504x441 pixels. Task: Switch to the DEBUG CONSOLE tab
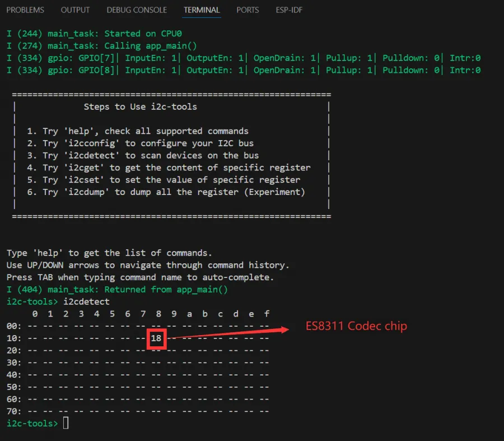pyautogui.click(x=136, y=10)
